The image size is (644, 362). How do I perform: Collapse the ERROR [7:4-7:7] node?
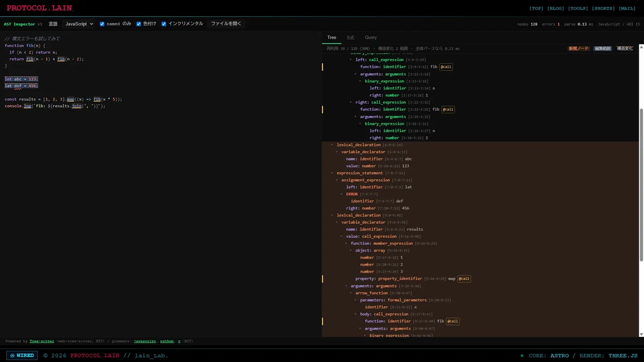342,194
